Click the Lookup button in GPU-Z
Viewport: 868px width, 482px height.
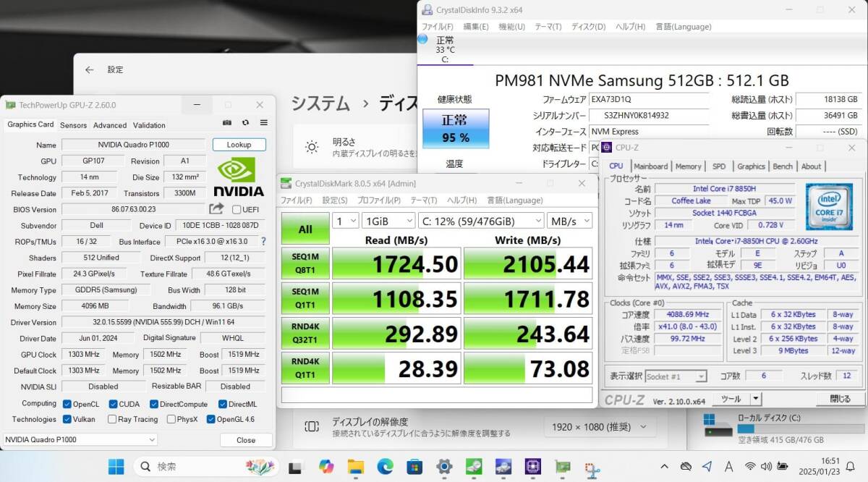[239, 145]
